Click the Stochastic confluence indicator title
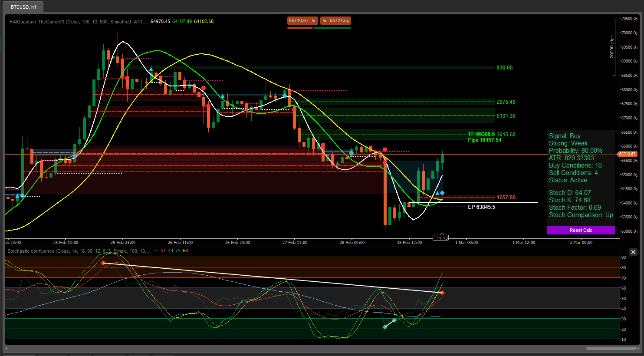Viewport: 644px width, 356px height. pyautogui.click(x=78, y=251)
